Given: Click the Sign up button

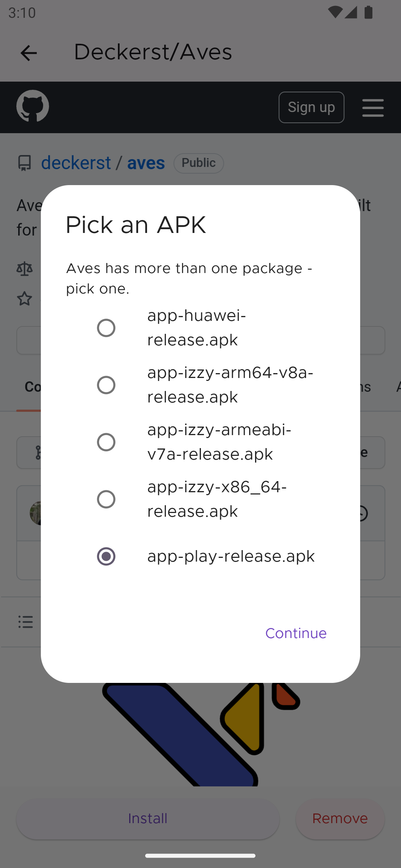Looking at the screenshot, I should [311, 107].
